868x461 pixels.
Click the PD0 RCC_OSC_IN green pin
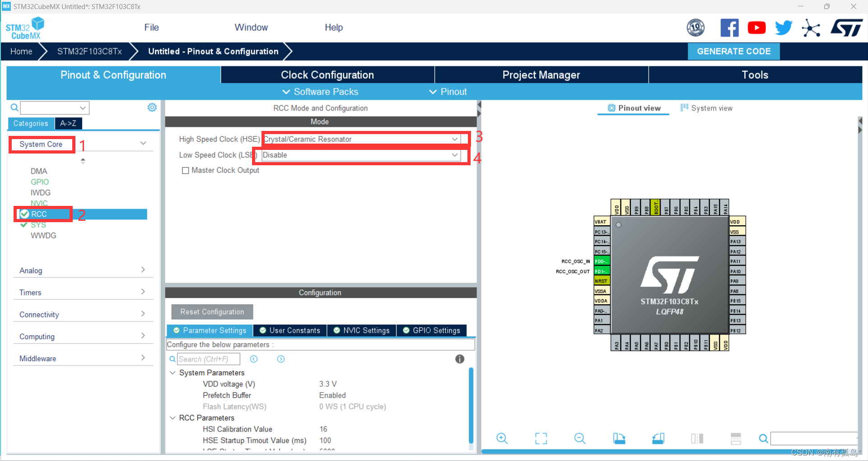(602, 261)
